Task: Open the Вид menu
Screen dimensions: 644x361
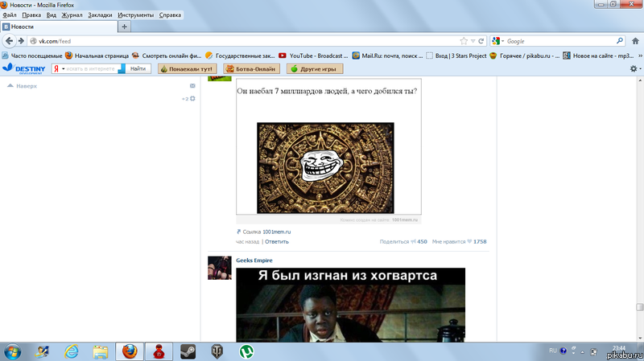Action: (52, 15)
